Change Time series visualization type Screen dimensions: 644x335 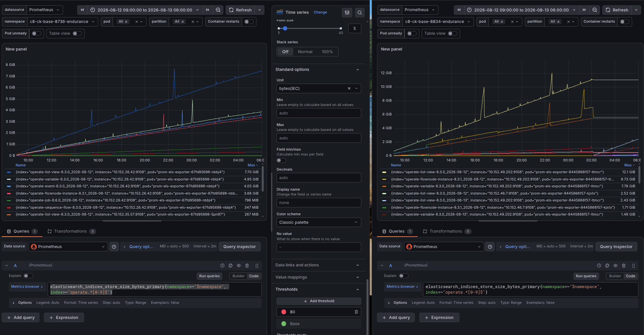pos(320,12)
